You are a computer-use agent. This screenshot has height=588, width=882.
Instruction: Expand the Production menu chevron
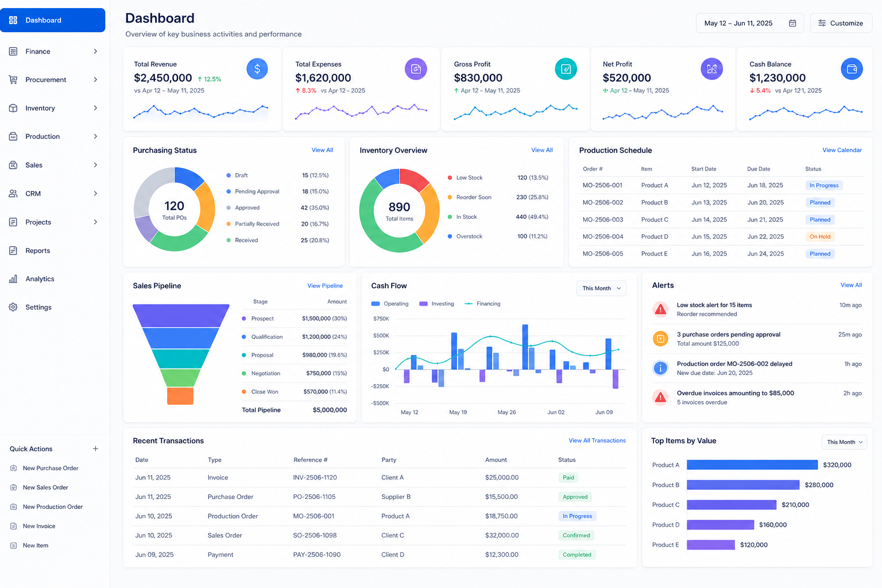[x=95, y=137]
